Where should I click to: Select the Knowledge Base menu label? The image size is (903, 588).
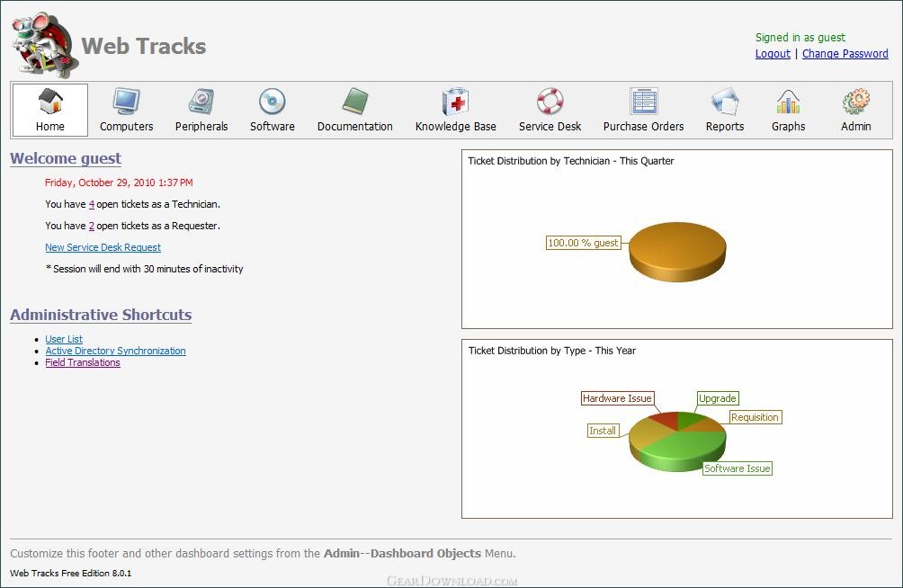tap(455, 126)
